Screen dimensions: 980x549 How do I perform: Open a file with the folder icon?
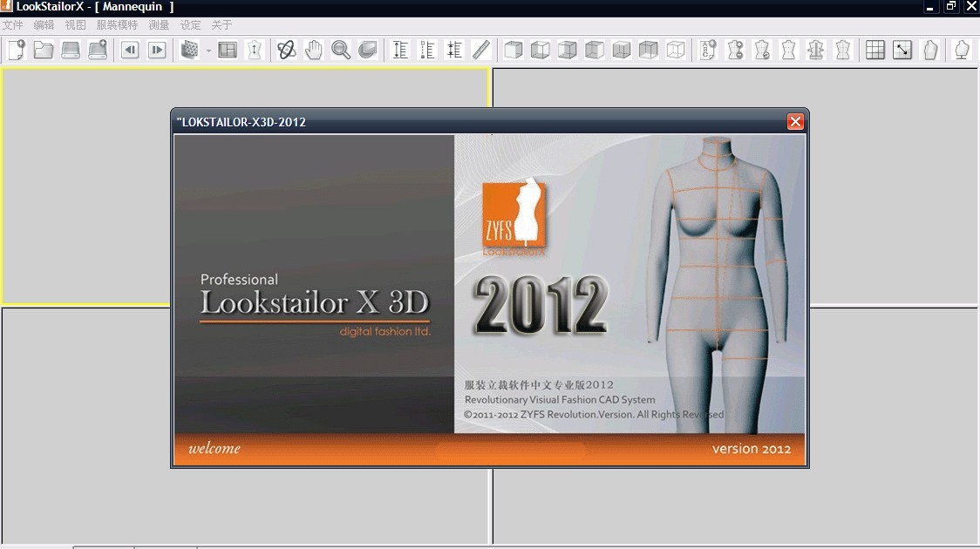coord(43,50)
